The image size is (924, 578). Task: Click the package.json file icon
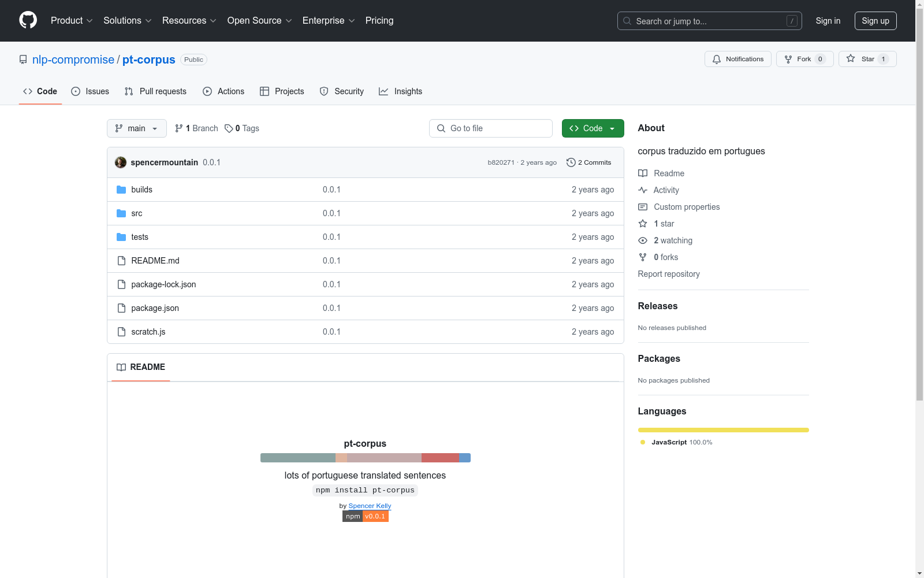(x=121, y=308)
